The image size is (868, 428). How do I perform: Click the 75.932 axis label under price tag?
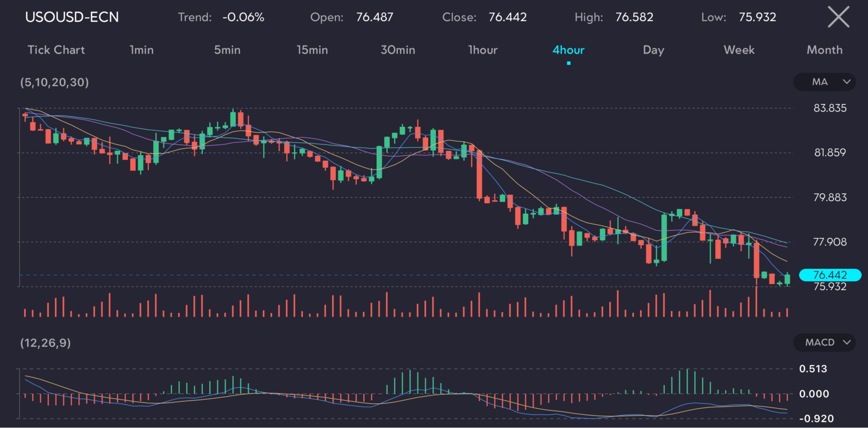[830, 286]
